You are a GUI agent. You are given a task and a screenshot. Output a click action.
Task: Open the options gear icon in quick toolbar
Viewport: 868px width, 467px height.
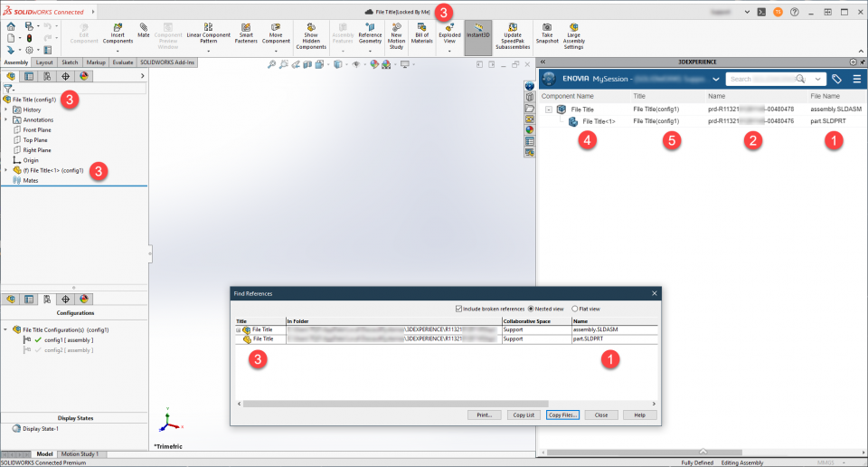pos(29,51)
